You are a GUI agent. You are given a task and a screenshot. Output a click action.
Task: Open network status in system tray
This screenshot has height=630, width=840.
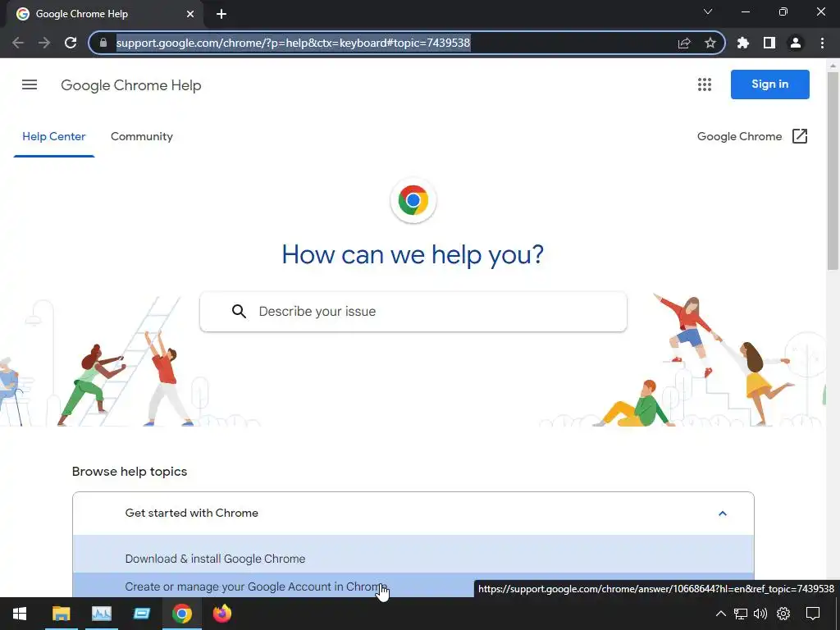(741, 614)
